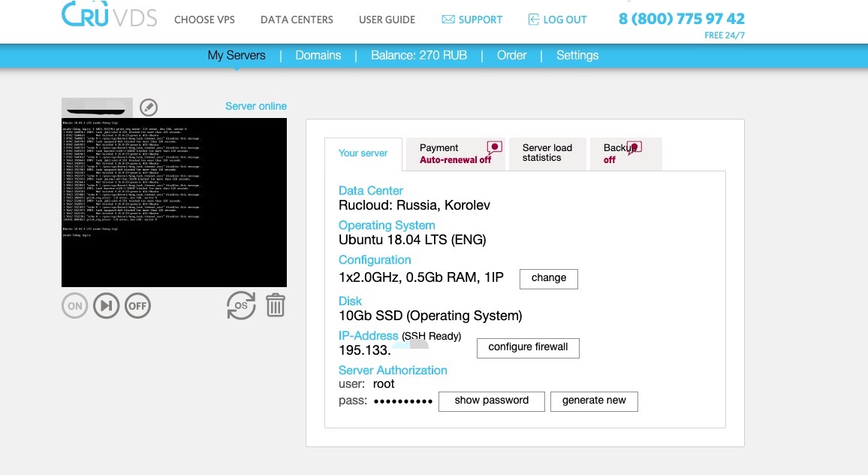Turn the server ON

point(75,305)
